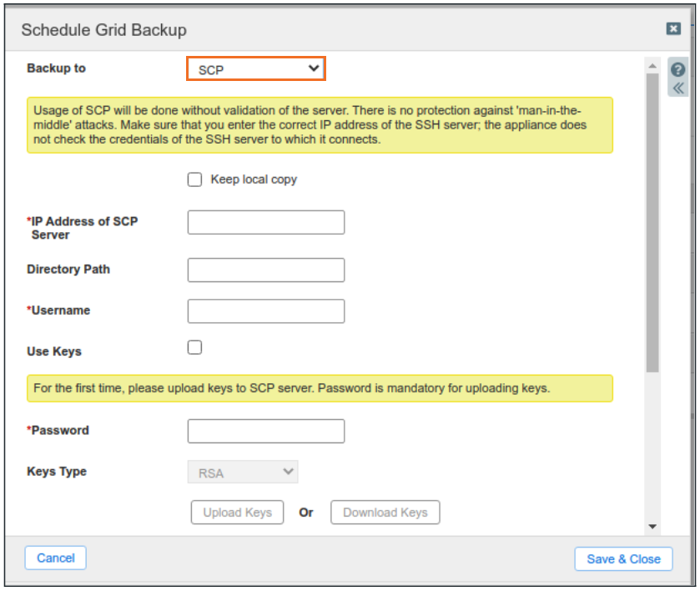Click the scrollbar down arrow

coord(652,527)
